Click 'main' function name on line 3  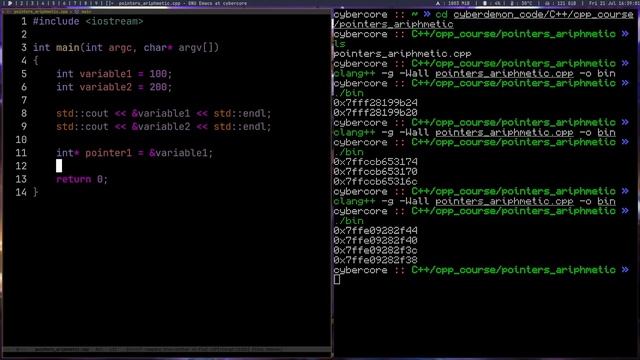(68, 47)
